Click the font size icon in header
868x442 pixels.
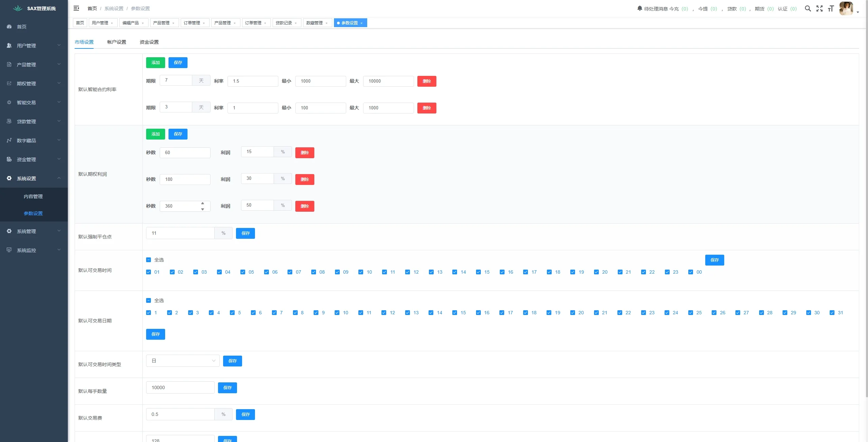point(831,8)
